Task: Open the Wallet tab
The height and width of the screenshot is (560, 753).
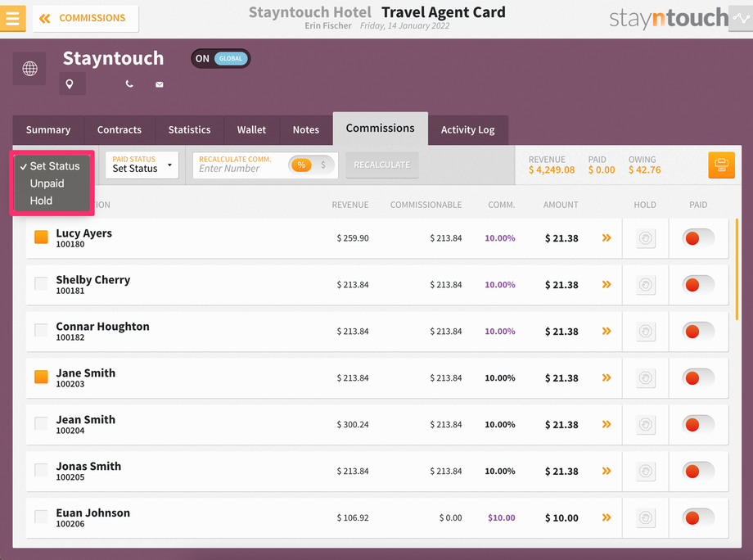Action: 251,129
